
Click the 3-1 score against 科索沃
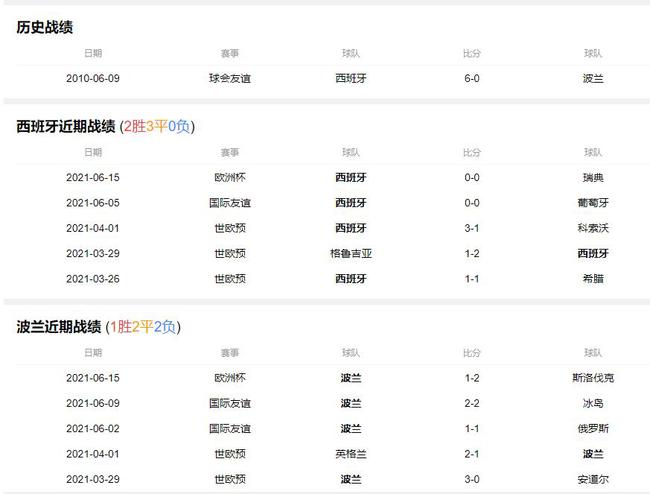[471, 228]
